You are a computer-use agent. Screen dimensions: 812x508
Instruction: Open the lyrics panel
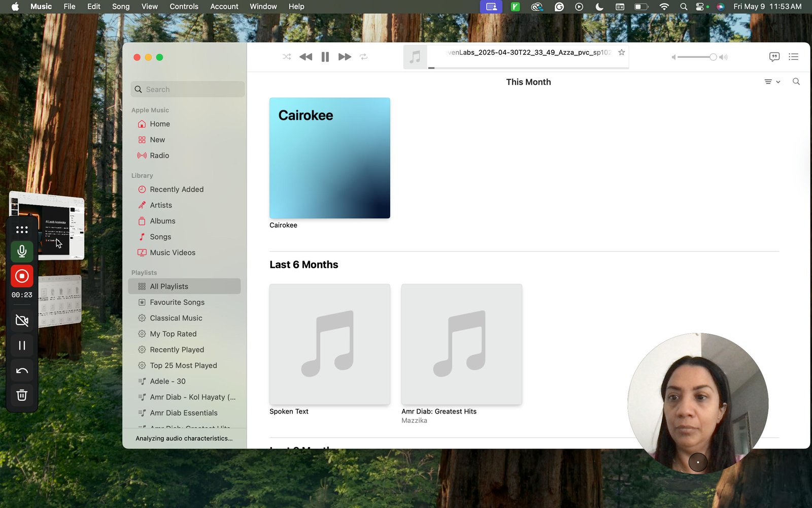[x=774, y=57]
